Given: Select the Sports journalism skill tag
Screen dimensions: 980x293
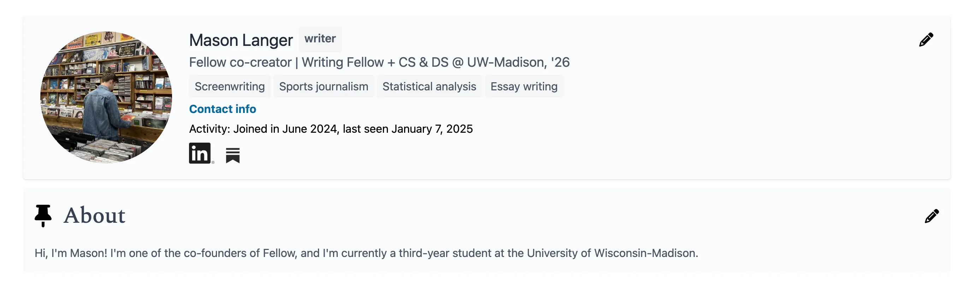Looking at the screenshot, I should 323,86.
